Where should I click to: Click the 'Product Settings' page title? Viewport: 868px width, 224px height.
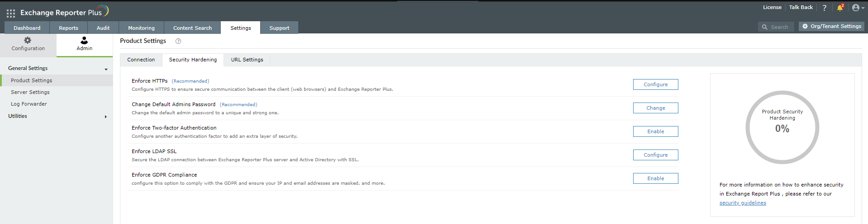point(143,41)
